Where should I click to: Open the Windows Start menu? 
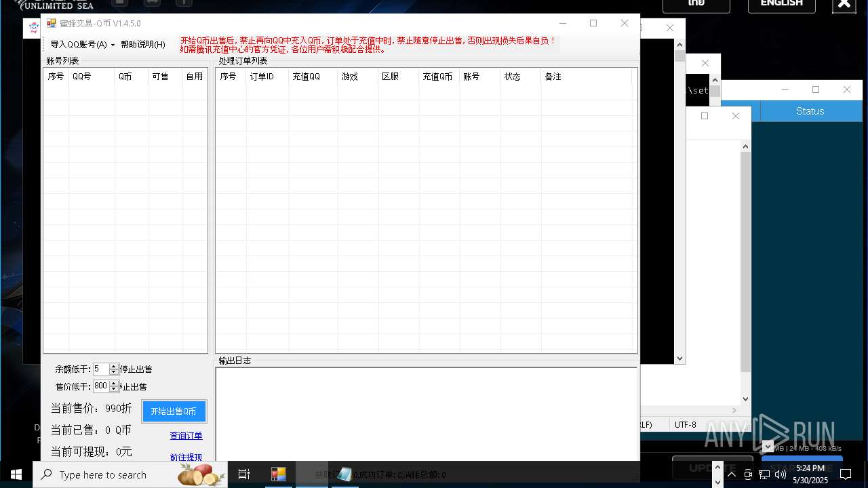16,474
